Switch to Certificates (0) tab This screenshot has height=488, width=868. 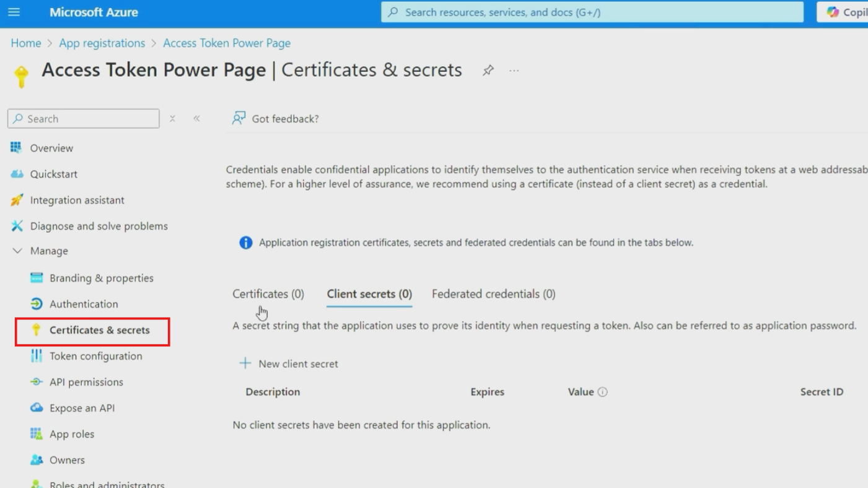tap(268, 294)
